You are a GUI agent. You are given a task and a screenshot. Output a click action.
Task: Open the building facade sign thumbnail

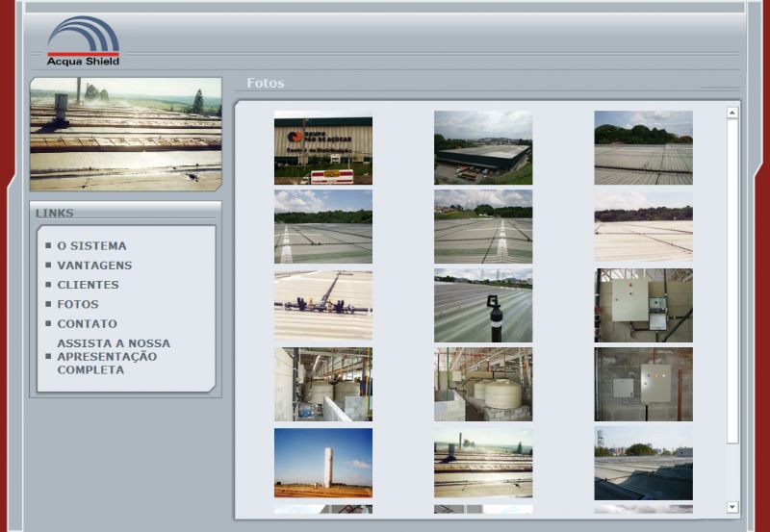pyautogui.click(x=322, y=147)
